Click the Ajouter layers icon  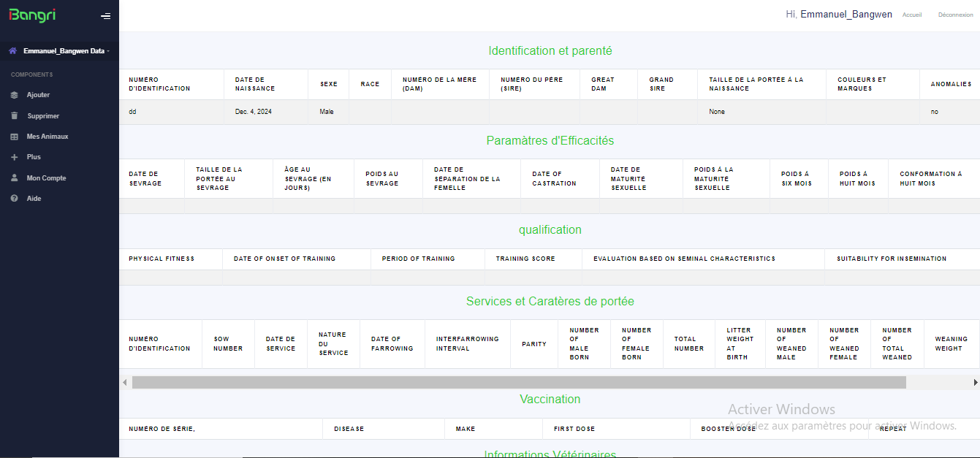pos(14,95)
